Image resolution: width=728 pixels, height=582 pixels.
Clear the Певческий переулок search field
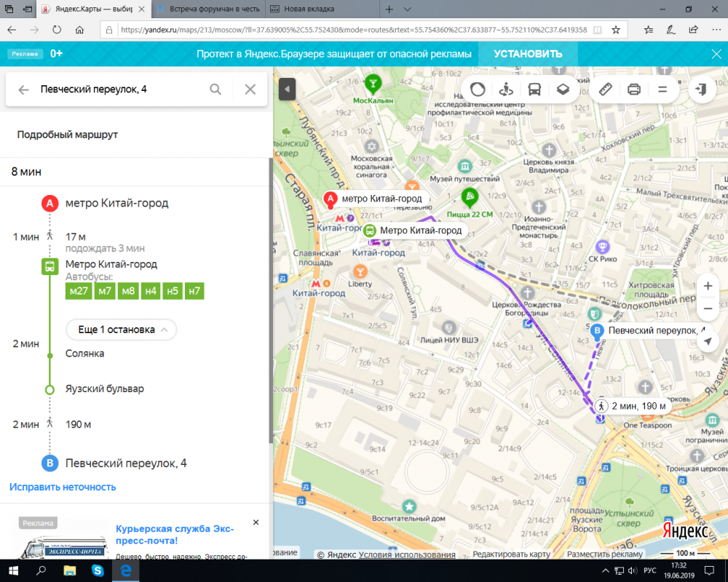click(x=250, y=89)
